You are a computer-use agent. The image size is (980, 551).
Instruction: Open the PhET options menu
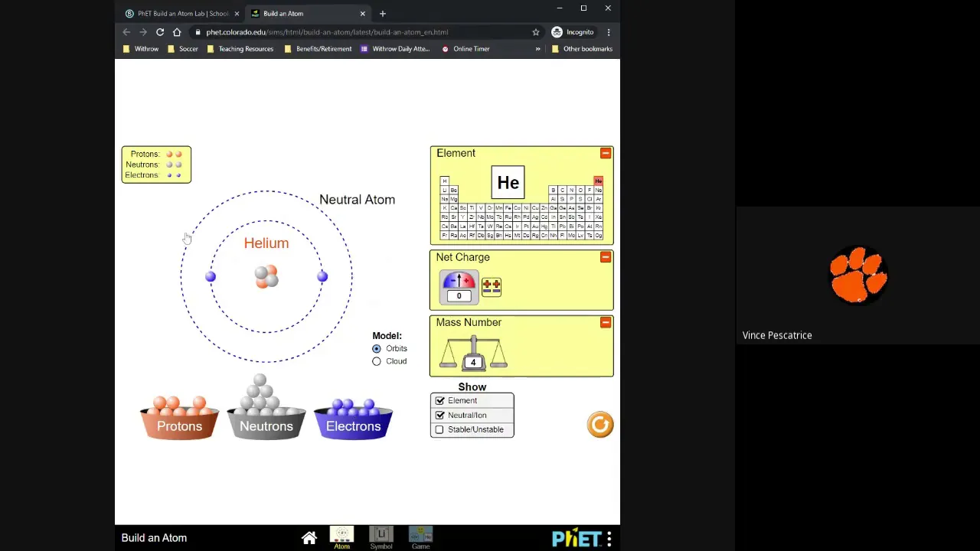click(609, 539)
